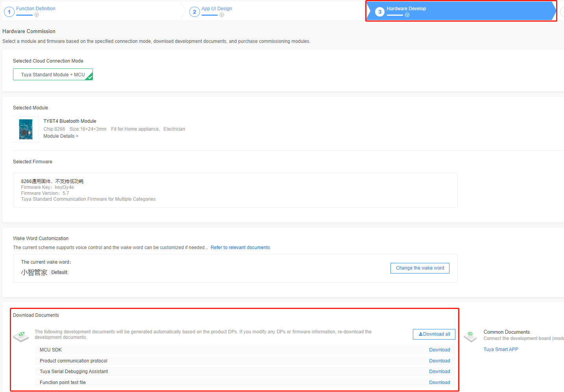
Task: Select Tuya Standard Module + MCU mode
Action: pyautogui.click(x=53, y=75)
